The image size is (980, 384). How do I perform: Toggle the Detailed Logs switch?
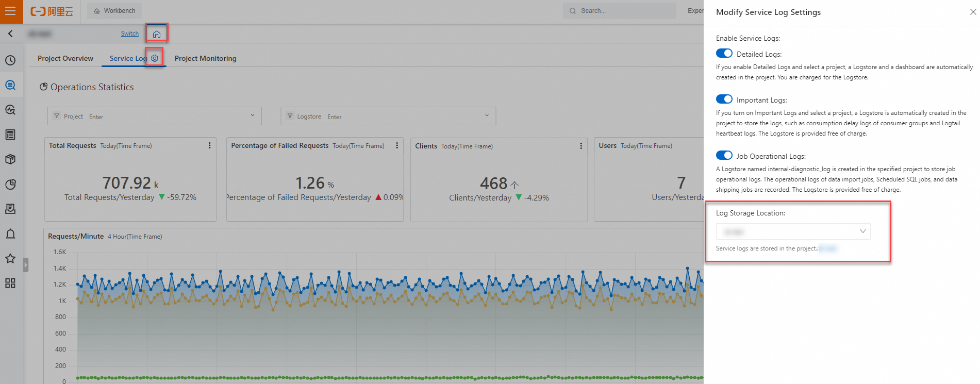tap(724, 54)
